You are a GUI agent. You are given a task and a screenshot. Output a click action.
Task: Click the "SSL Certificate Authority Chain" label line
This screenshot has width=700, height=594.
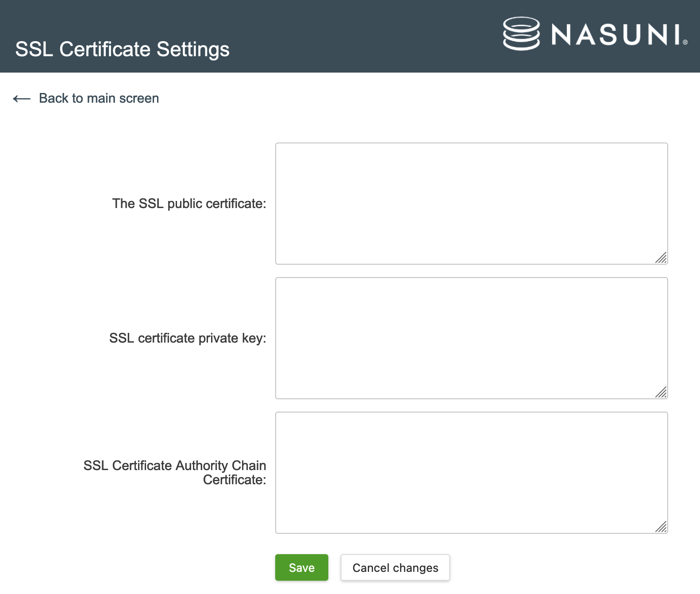click(175, 466)
